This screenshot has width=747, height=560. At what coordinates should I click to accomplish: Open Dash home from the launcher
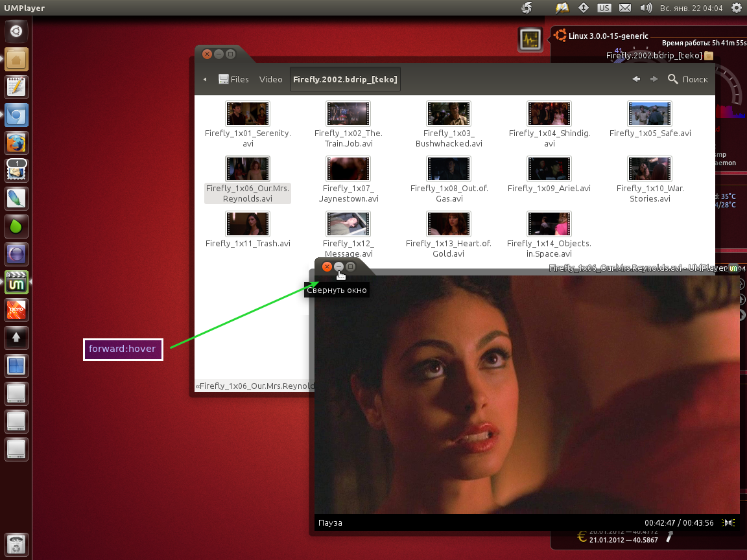[16, 31]
